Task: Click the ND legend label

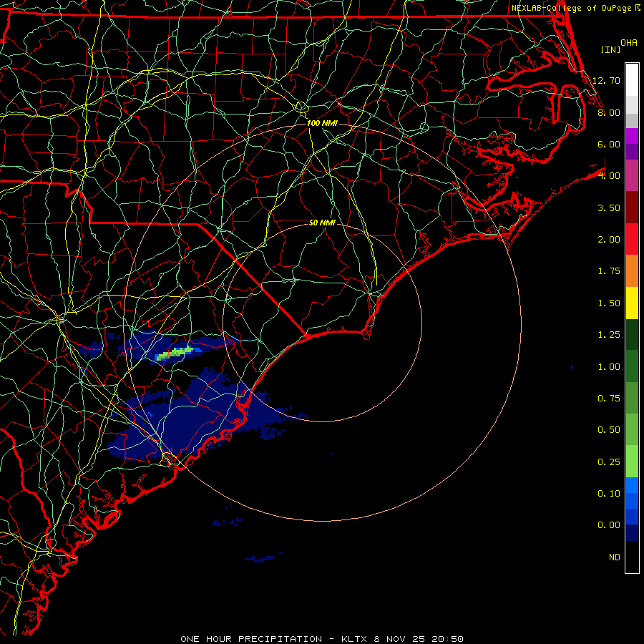Action: pos(615,557)
